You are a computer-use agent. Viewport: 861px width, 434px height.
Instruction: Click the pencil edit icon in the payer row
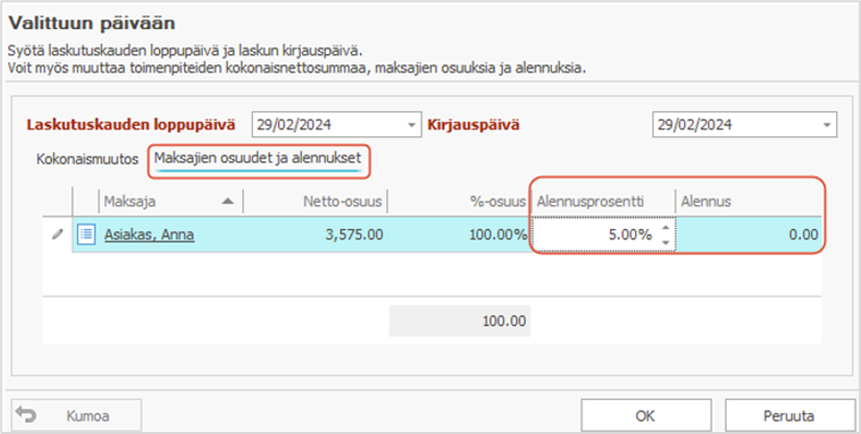click(x=57, y=235)
